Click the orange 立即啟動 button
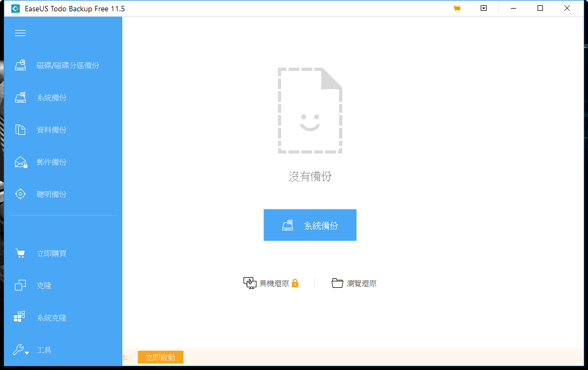 coord(160,357)
